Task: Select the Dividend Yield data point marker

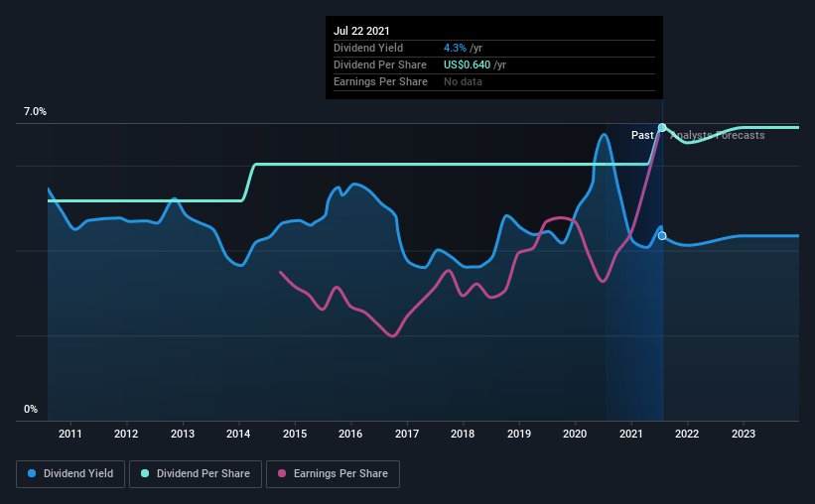Action: [x=662, y=236]
